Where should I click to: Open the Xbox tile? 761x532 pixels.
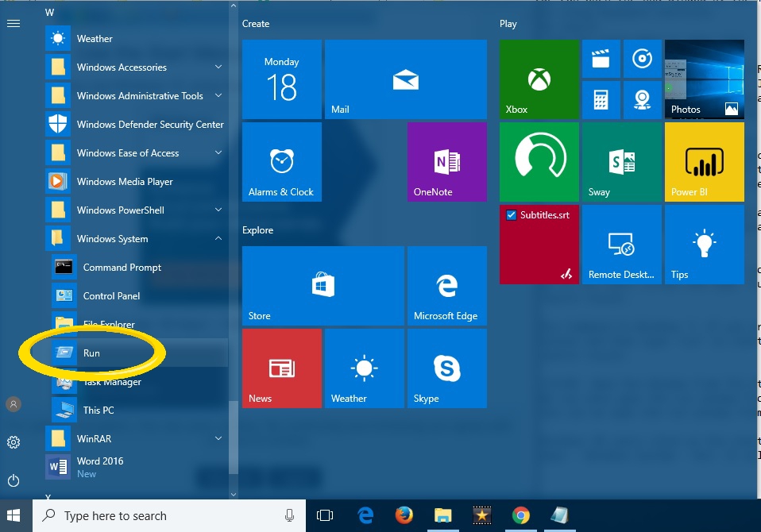tap(539, 79)
